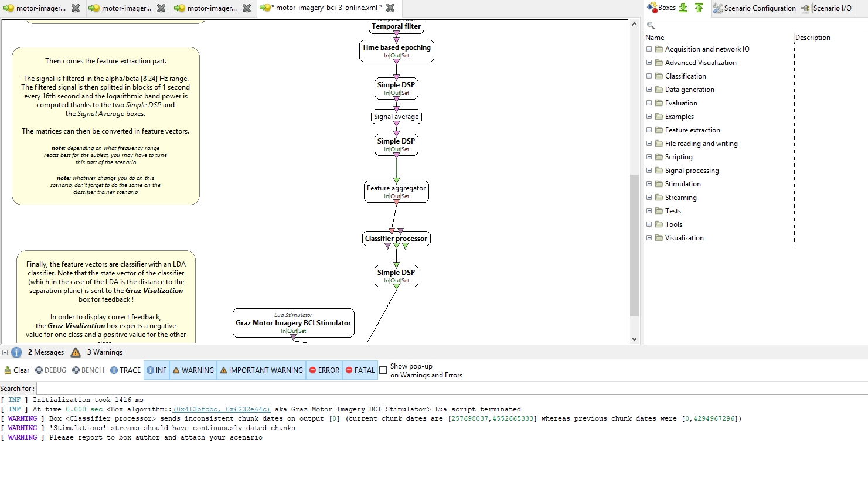Enable Show pop-up on Warnings and Errors
This screenshot has width=868, height=497.
click(383, 370)
